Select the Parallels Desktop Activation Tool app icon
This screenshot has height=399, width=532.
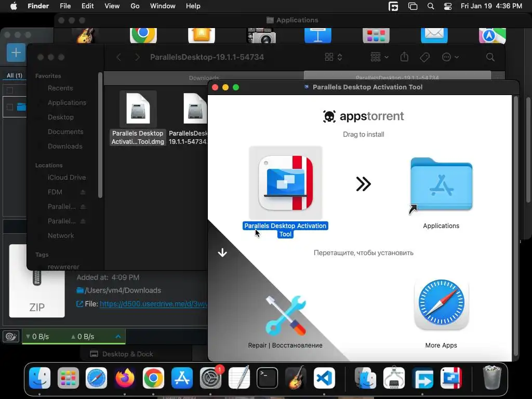(285, 183)
